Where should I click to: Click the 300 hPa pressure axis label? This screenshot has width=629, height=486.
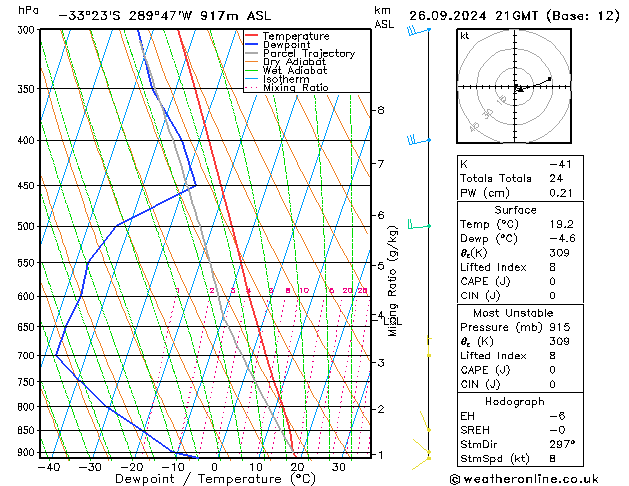[x=27, y=30]
